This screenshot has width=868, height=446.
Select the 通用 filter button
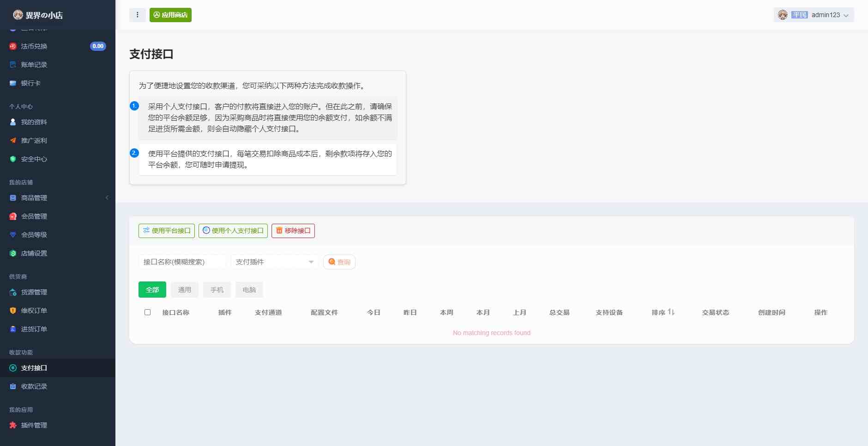click(184, 289)
